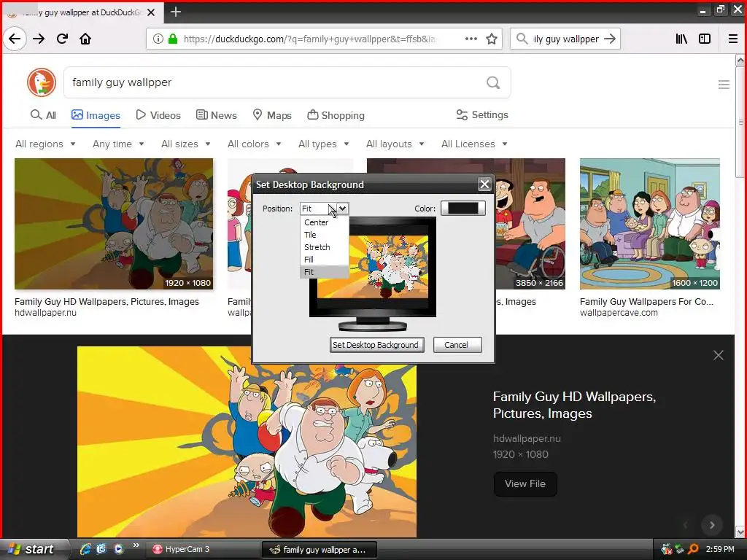Expand All Licenses filter
747x560 pixels.
pos(474,144)
